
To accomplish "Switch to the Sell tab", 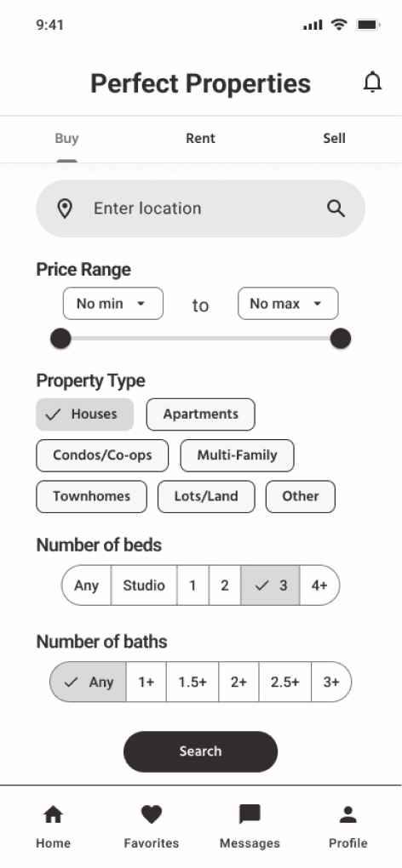I will coord(335,139).
